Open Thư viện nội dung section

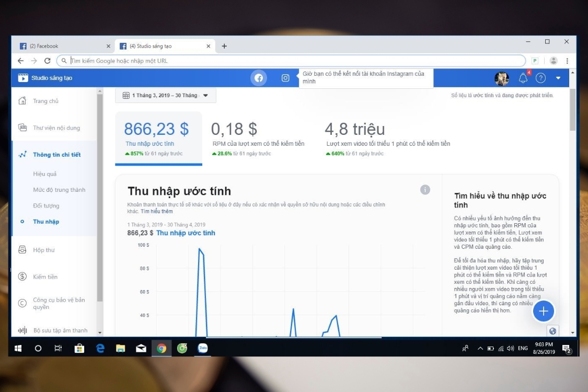click(56, 128)
